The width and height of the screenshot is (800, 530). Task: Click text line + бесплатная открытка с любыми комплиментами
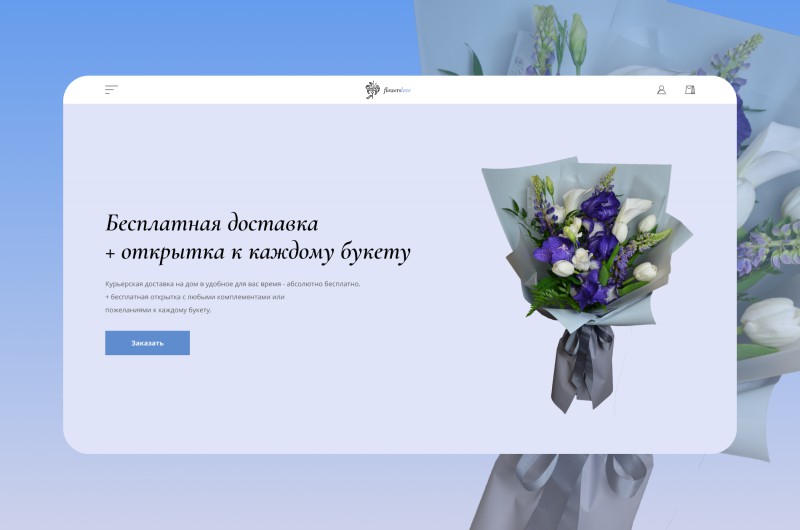click(x=195, y=297)
